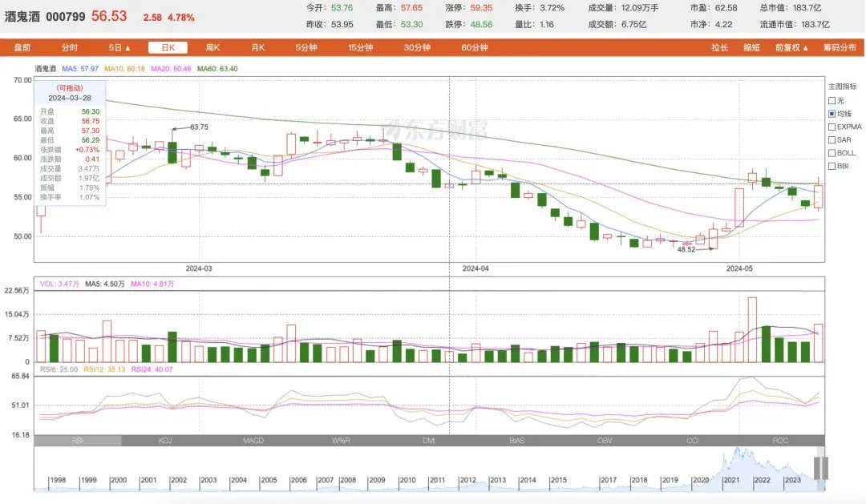
Task: Tick the SAR indicator checkbox
Action: (832, 139)
